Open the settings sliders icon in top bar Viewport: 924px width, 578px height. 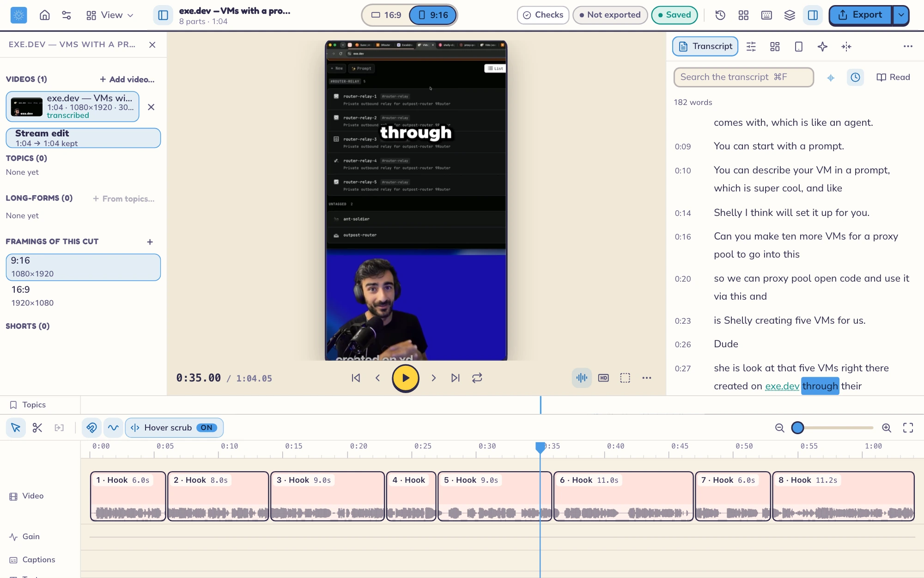[x=67, y=15]
